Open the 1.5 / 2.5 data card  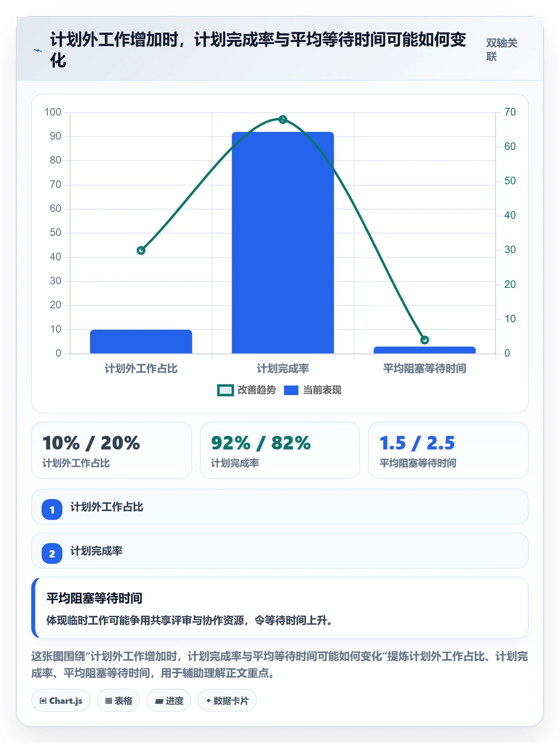(448, 450)
